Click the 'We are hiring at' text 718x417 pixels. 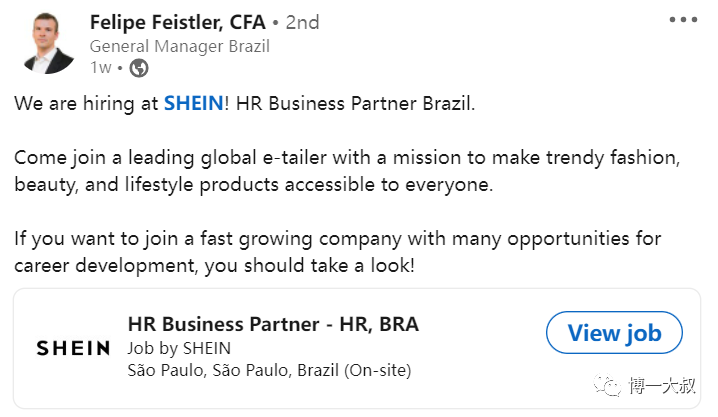87,104
